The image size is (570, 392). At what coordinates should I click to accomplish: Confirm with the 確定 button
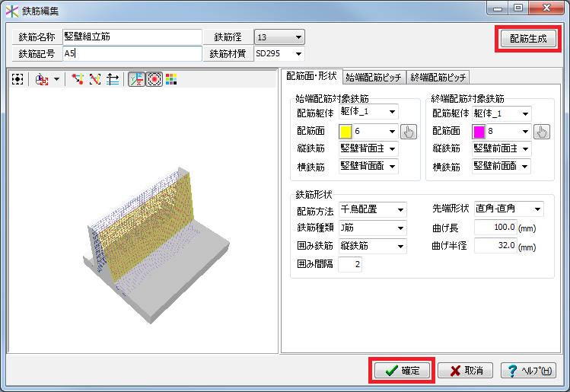[x=402, y=370]
